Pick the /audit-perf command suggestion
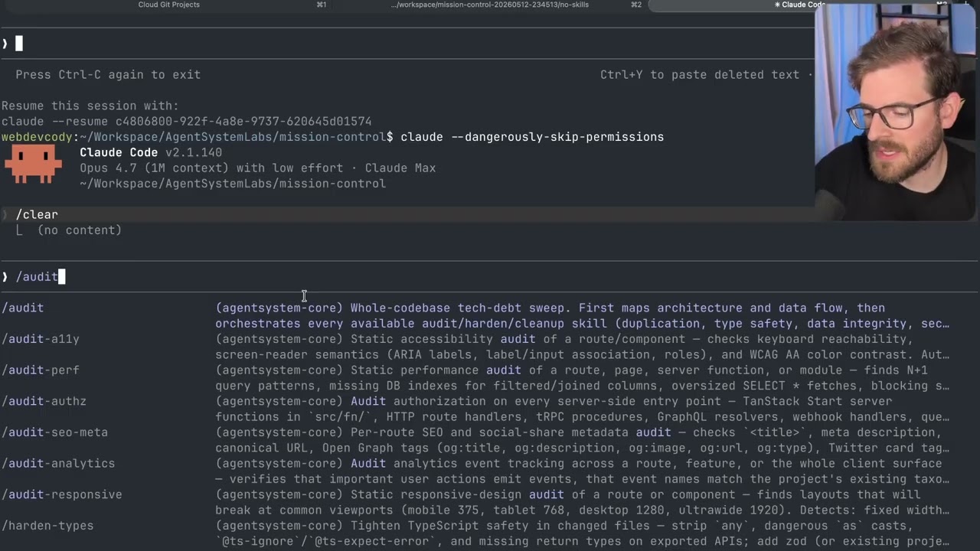 click(41, 370)
